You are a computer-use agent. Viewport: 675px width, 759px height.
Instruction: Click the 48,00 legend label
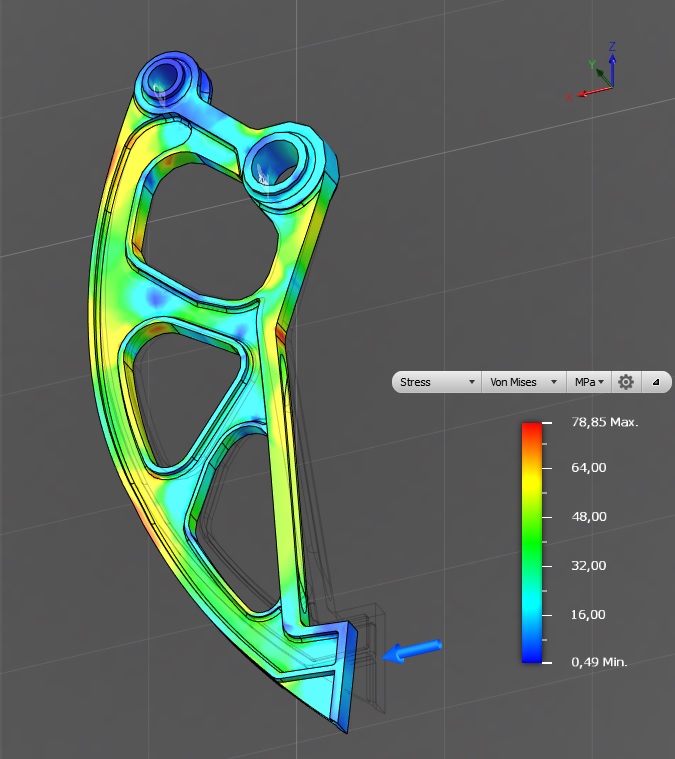coord(589,516)
